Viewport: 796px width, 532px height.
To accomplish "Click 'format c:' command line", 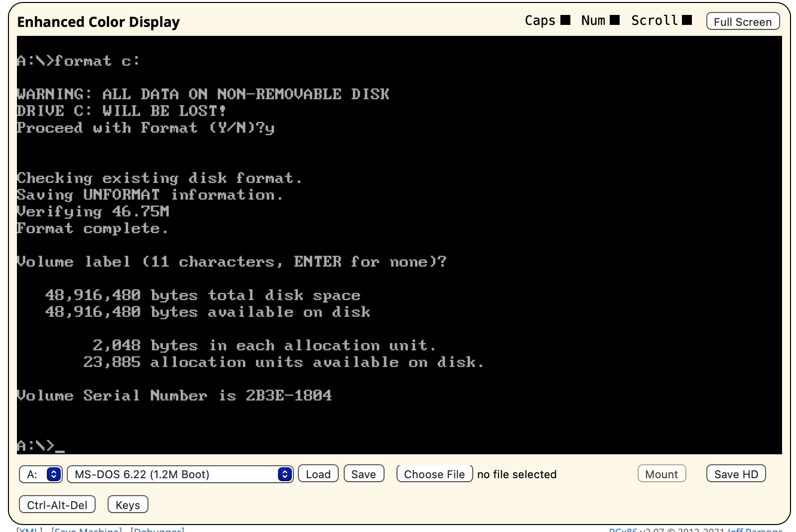I will [79, 61].
